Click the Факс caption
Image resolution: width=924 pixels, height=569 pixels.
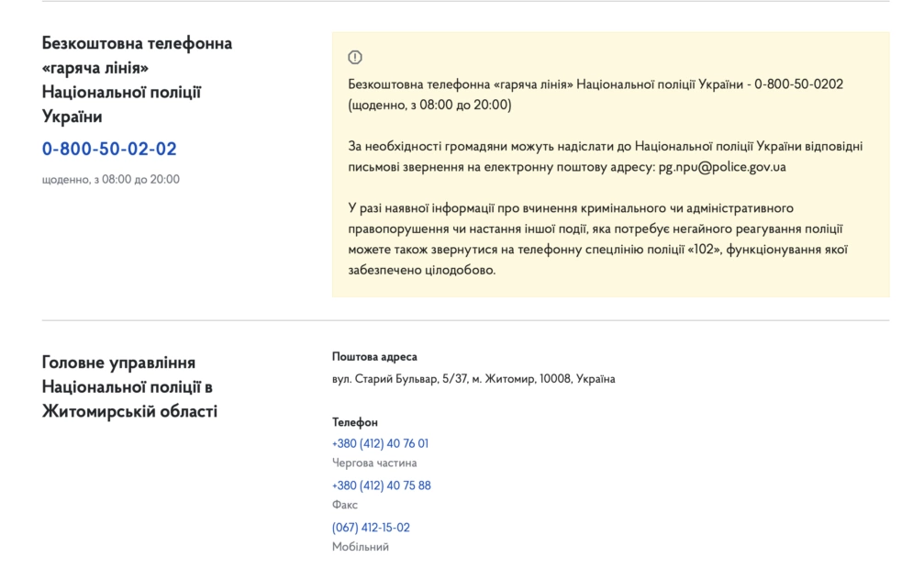345,505
